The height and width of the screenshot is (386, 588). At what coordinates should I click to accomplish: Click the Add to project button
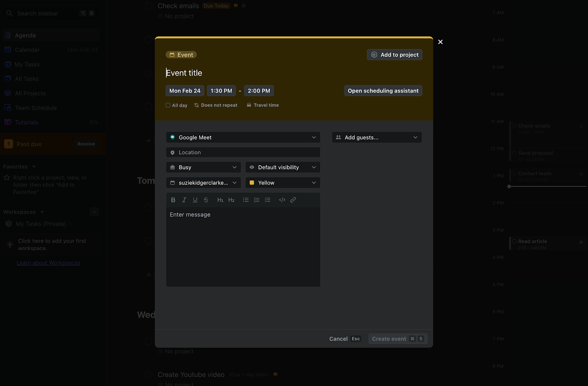395,55
